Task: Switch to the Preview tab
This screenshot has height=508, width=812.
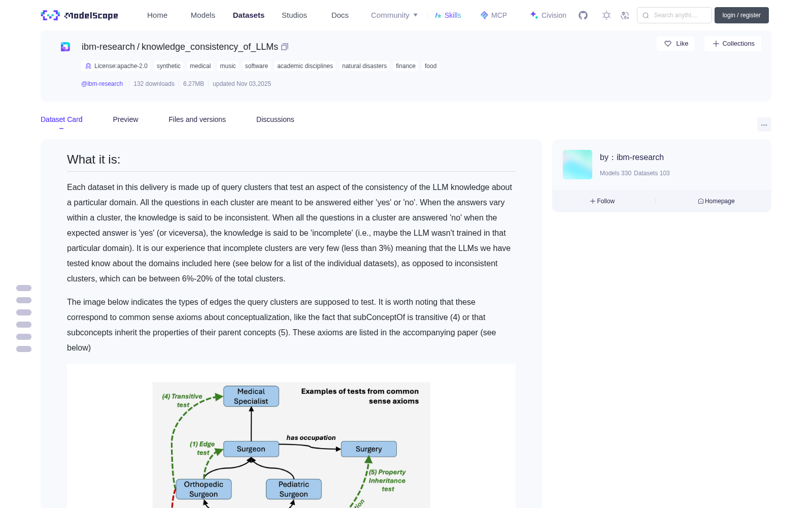Action: coord(125,119)
